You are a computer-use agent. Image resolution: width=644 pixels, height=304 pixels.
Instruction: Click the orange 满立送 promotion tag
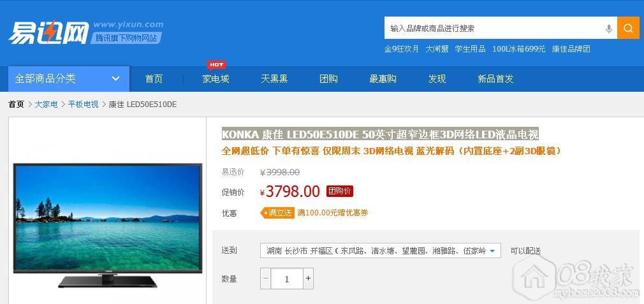coord(277,213)
